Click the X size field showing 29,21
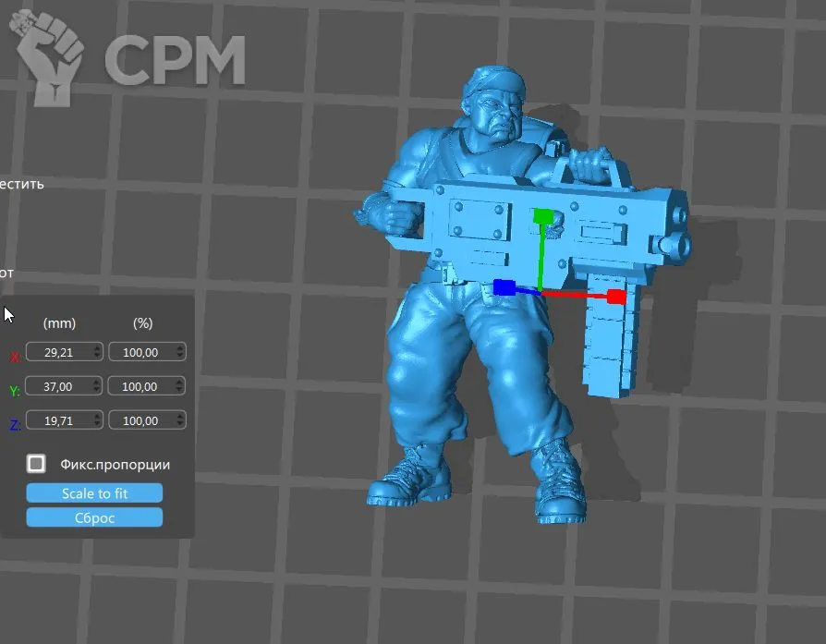 coord(60,352)
